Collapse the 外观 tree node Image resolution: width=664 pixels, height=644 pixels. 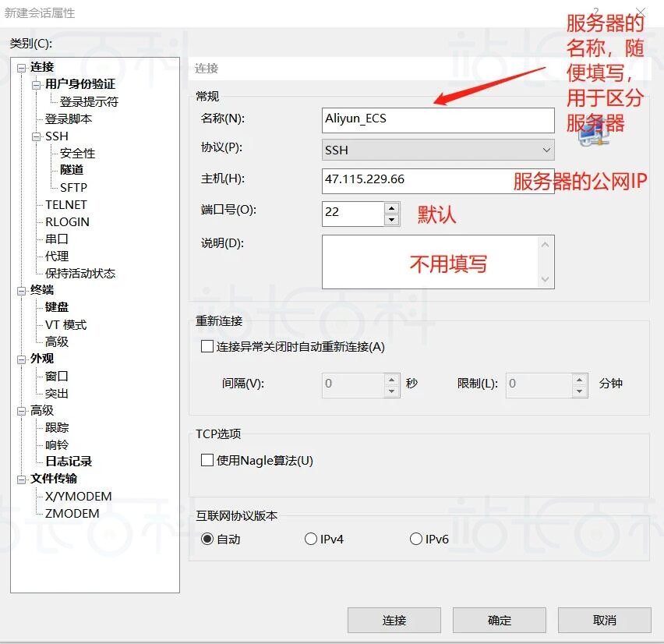pyautogui.click(x=21, y=359)
